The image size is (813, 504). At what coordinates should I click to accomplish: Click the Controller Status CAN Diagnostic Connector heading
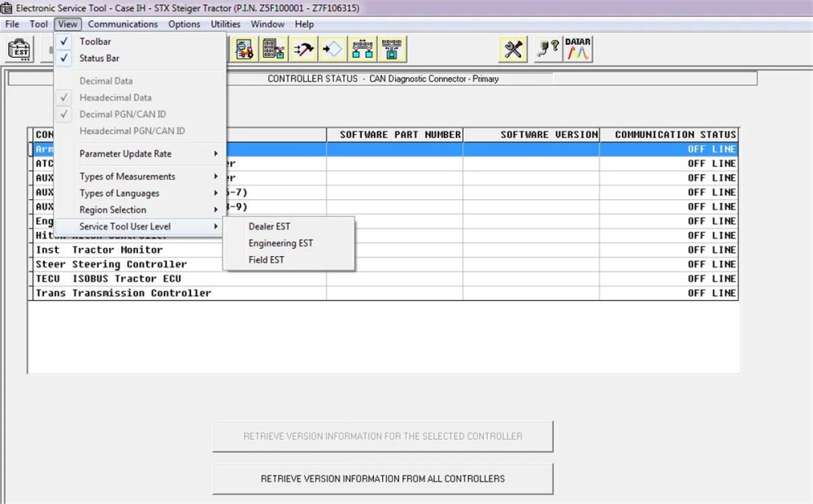coord(383,79)
